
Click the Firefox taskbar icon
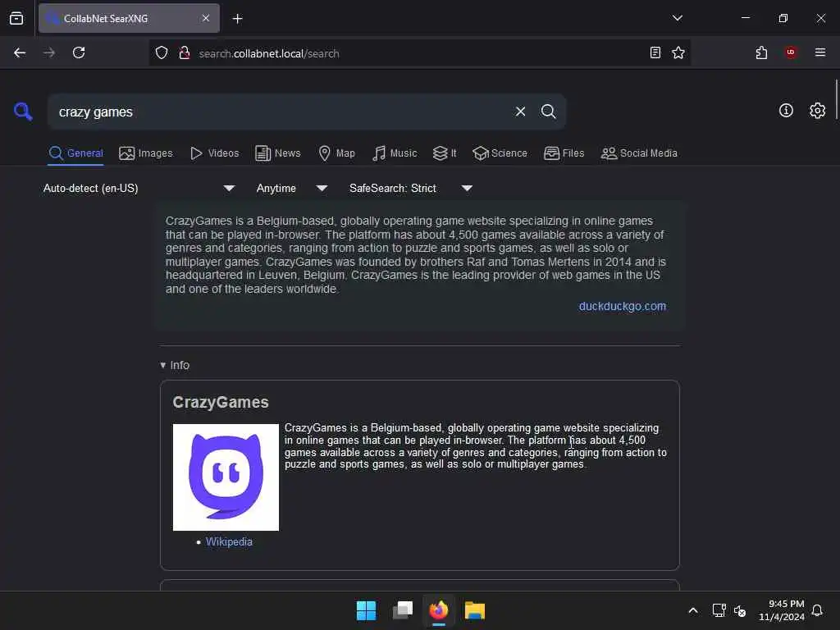439,610
